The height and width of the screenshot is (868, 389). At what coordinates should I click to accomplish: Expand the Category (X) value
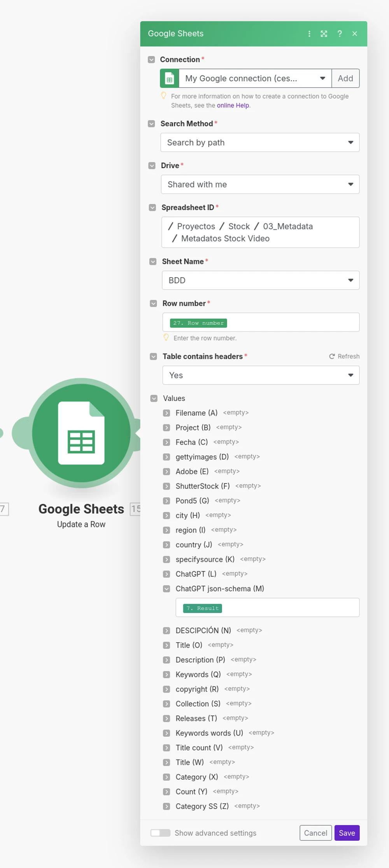(166, 777)
